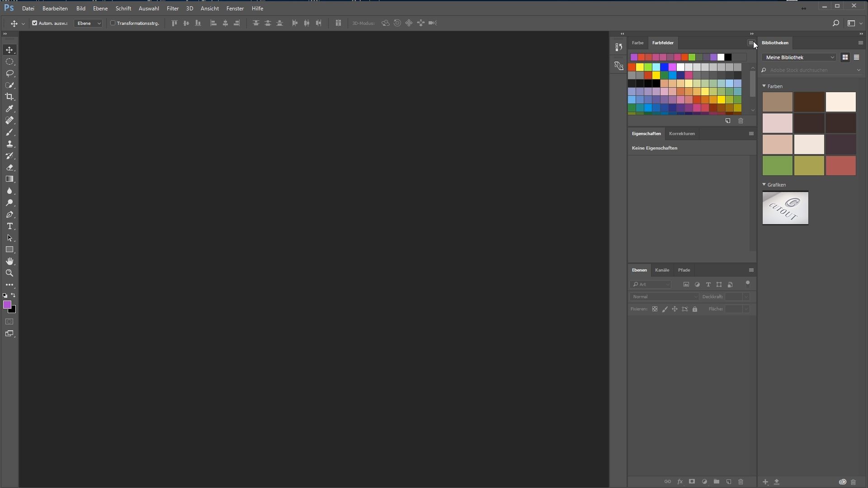The width and height of the screenshot is (868, 488).
Task: Select the Eyedropper tool
Action: click(x=9, y=109)
